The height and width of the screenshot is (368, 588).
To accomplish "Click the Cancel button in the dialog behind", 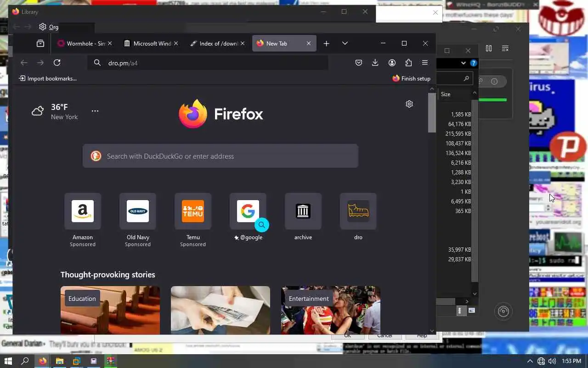I will coord(385,336).
